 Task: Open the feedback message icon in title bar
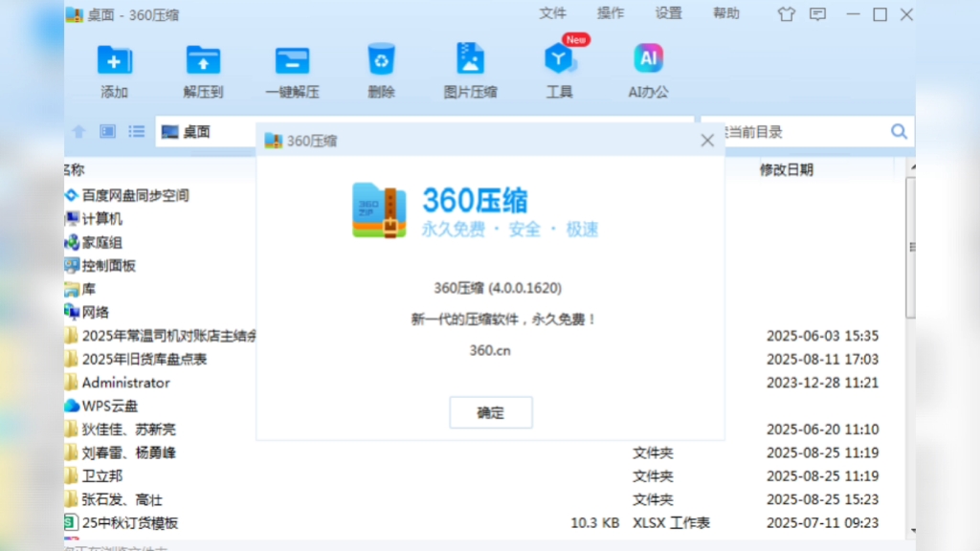pos(817,13)
